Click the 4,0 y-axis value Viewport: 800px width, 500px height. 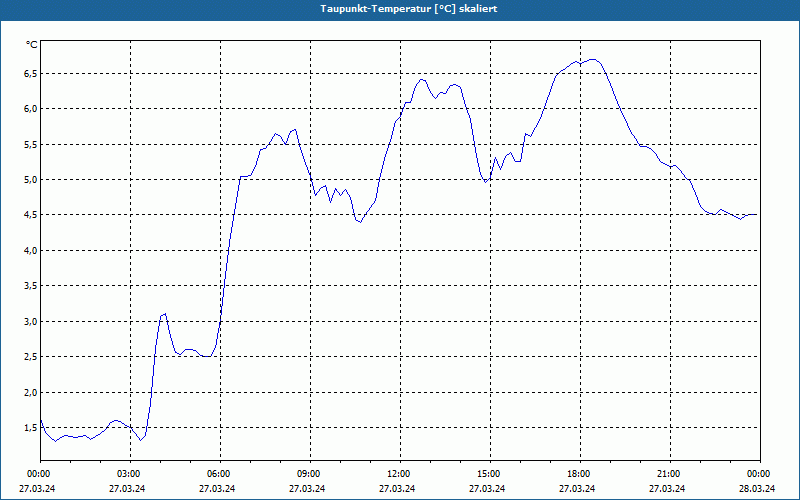(x=31, y=251)
